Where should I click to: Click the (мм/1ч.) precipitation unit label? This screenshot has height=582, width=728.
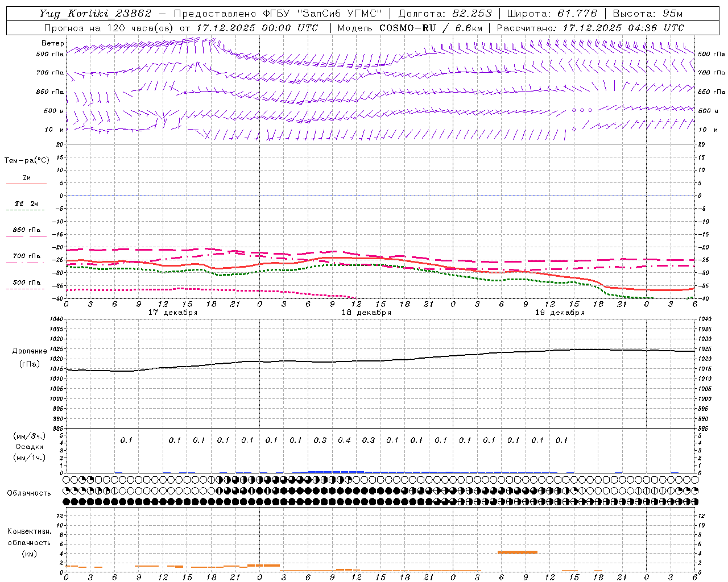click(29, 458)
